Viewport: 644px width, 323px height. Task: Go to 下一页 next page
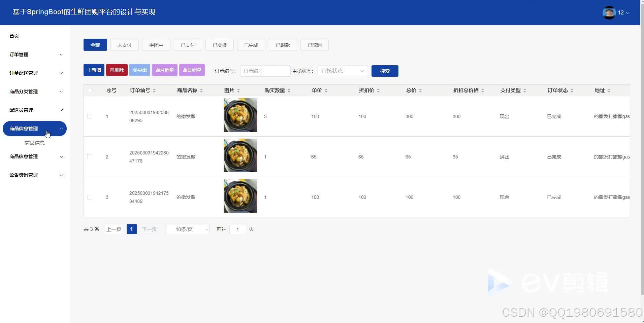(x=149, y=229)
